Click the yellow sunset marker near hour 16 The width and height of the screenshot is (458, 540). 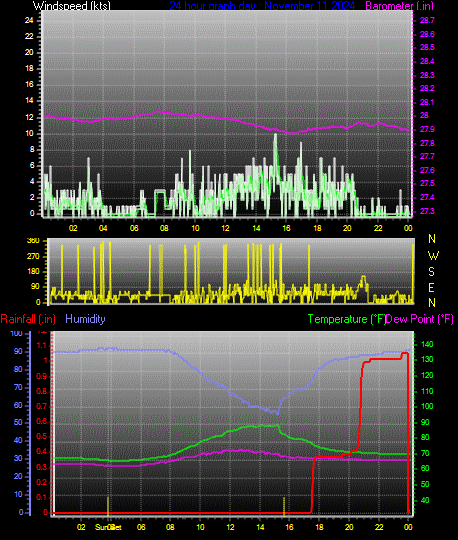(284, 507)
